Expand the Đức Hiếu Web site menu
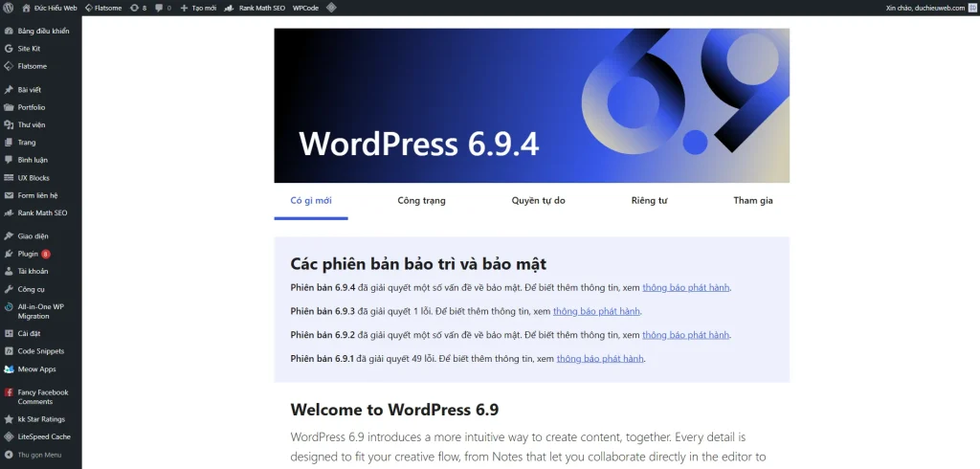The width and height of the screenshot is (980, 469). point(50,8)
